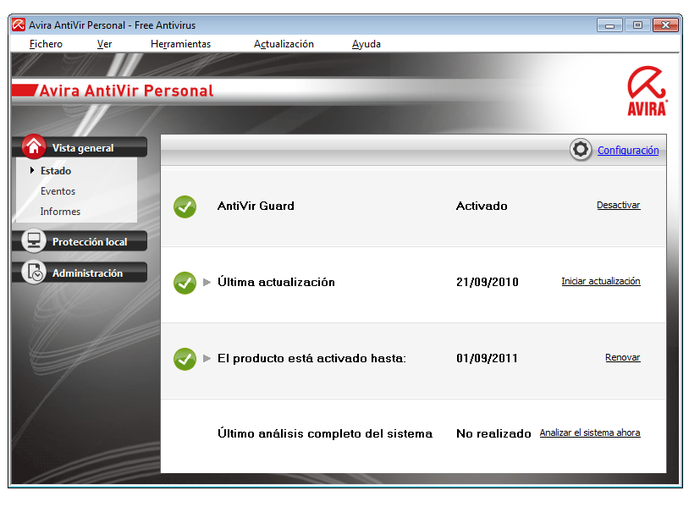
Task: Click the red home icon of Vista general
Action: pos(33,146)
